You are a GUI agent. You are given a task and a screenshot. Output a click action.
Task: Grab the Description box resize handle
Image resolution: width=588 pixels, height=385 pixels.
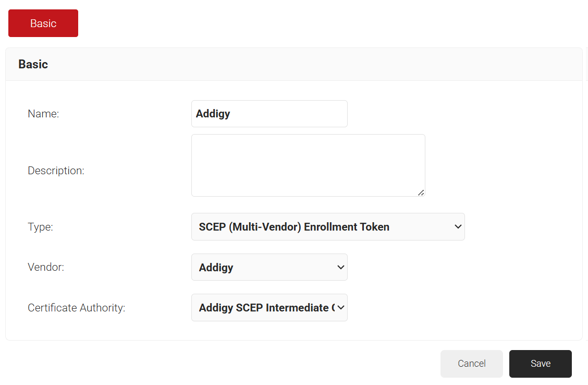(421, 192)
